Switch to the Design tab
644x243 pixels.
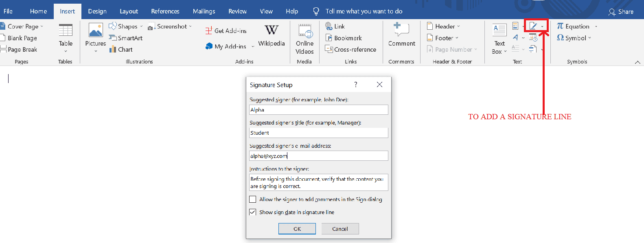(x=97, y=11)
